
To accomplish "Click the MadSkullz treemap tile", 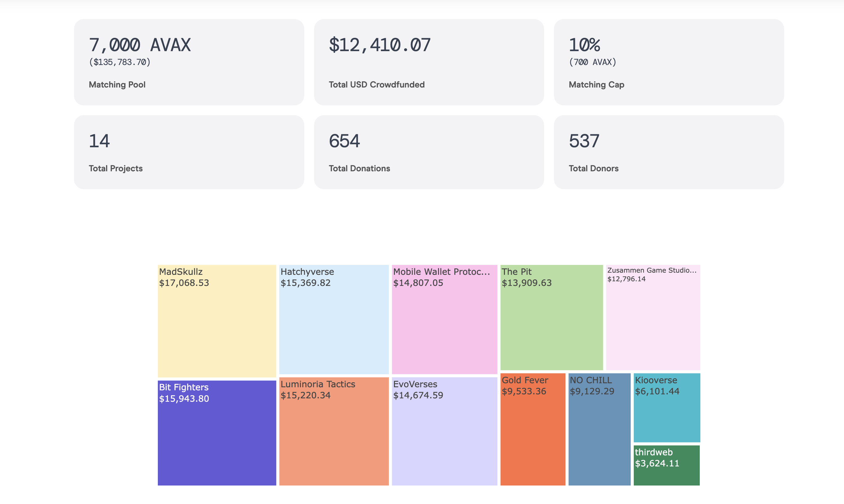I will (217, 321).
